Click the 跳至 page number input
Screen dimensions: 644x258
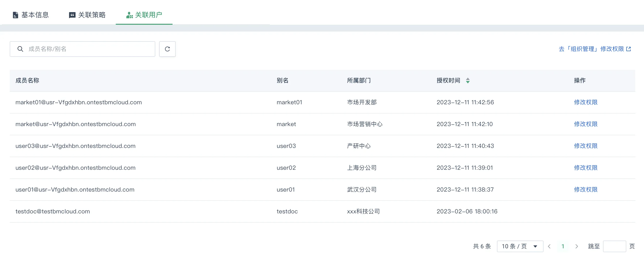click(x=614, y=246)
